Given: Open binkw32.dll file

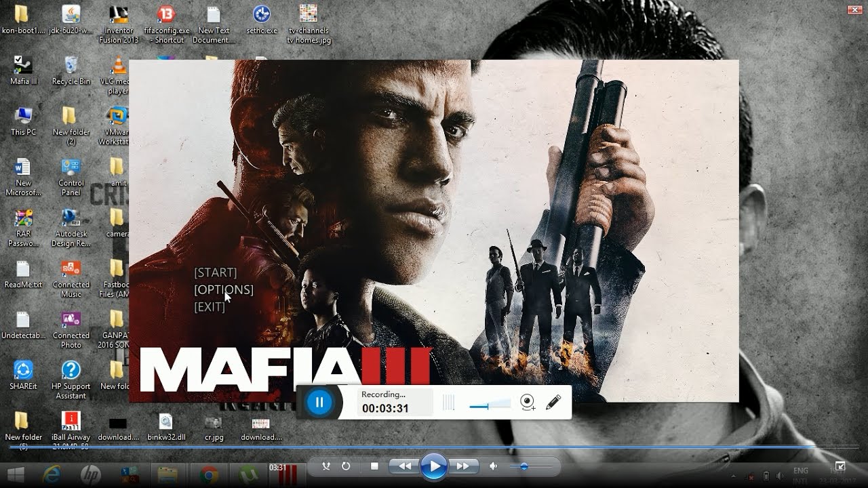Looking at the screenshot, I should [x=166, y=426].
